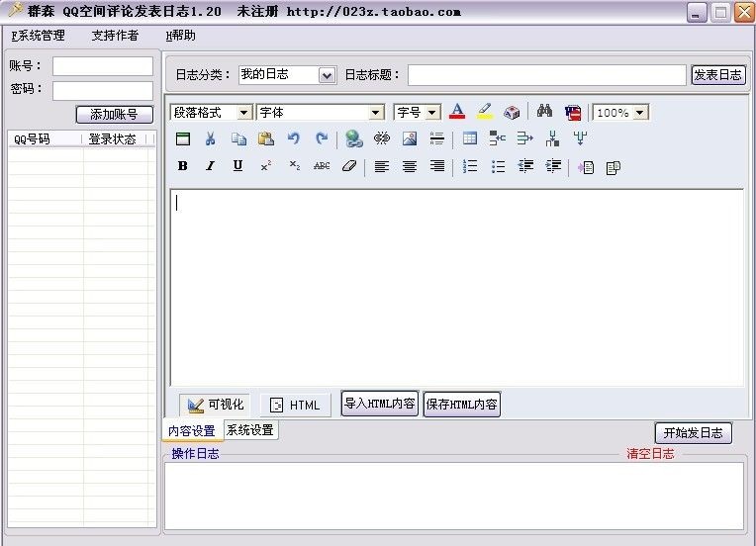Image resolution: width=756 pixels, height=546 pixels.
Task: Insert a hyperlink with globe icon
Action: click(354, 138)
